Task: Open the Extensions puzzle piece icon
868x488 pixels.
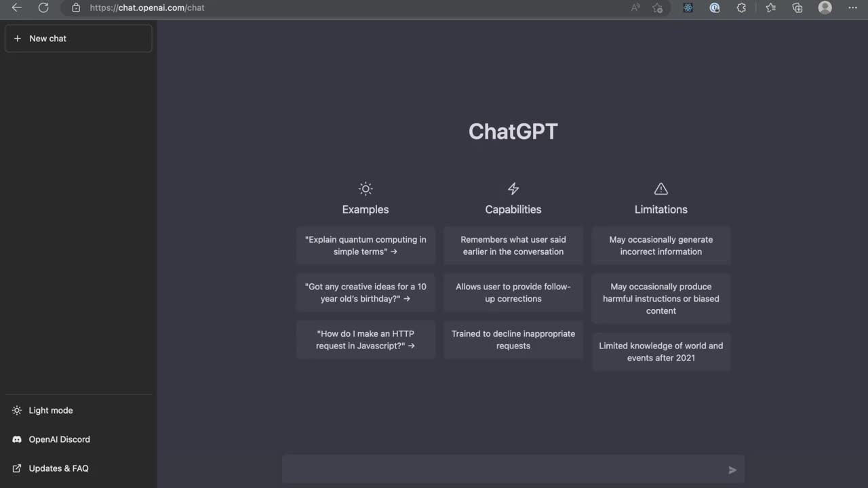Action: pos(741,7)
